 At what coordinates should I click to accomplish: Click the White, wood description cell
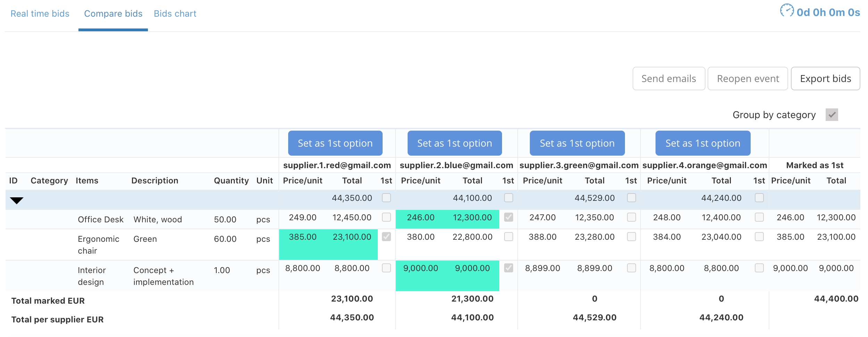[x=158, y=220]
